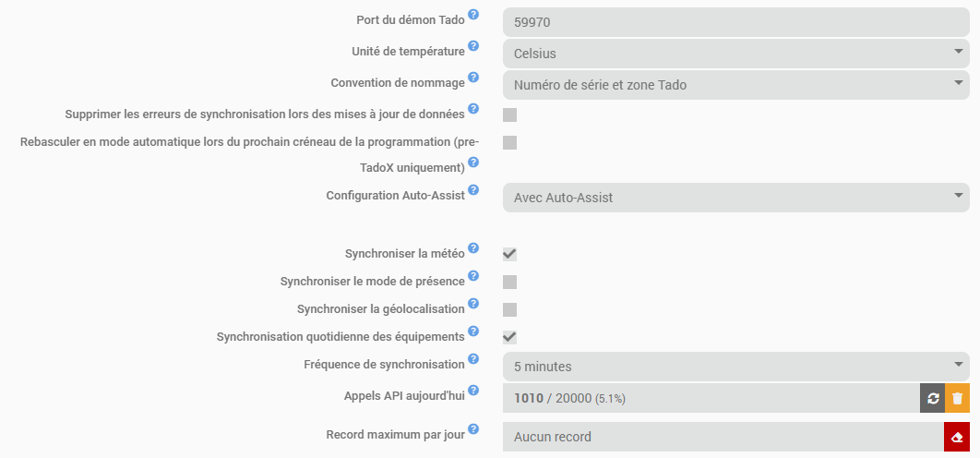This screenshot has height=458, width=980.
Task: Open the Unité de température dropdown
Action: click(x=735, y=54)
